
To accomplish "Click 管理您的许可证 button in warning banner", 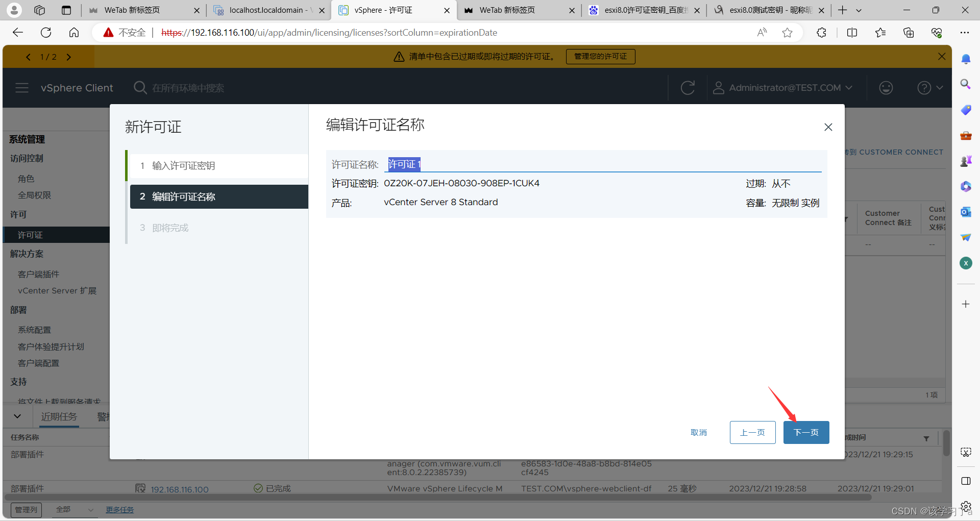I will 600,56.
